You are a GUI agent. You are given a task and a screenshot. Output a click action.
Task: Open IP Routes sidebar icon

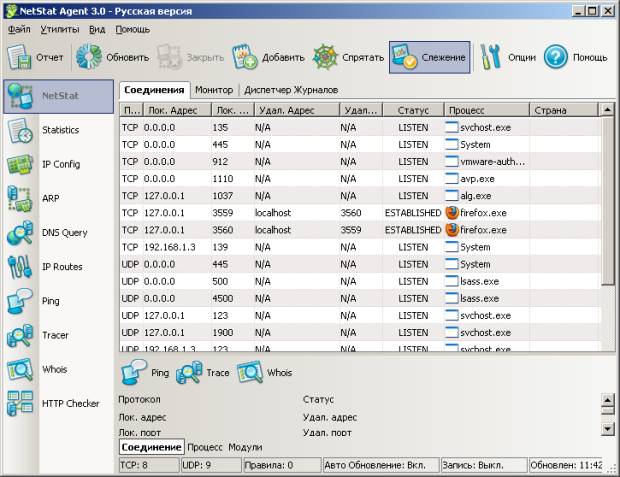pos(20,267)
